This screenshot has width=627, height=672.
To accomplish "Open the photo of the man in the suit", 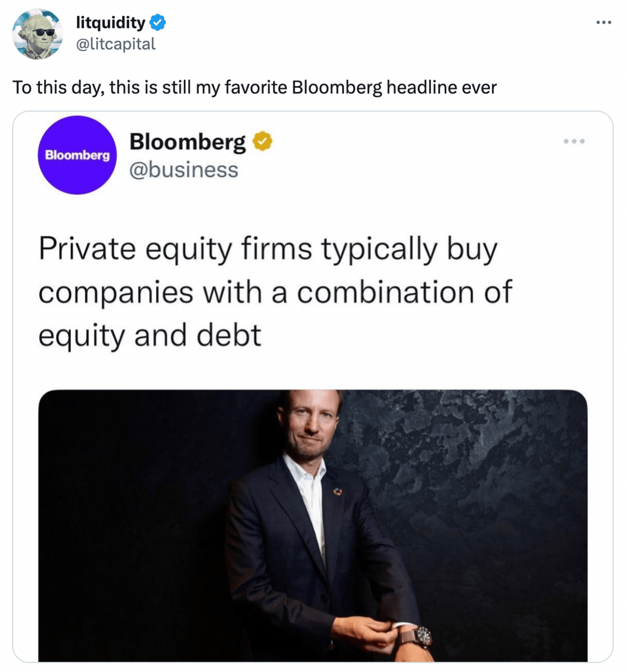I will (312, 525).
